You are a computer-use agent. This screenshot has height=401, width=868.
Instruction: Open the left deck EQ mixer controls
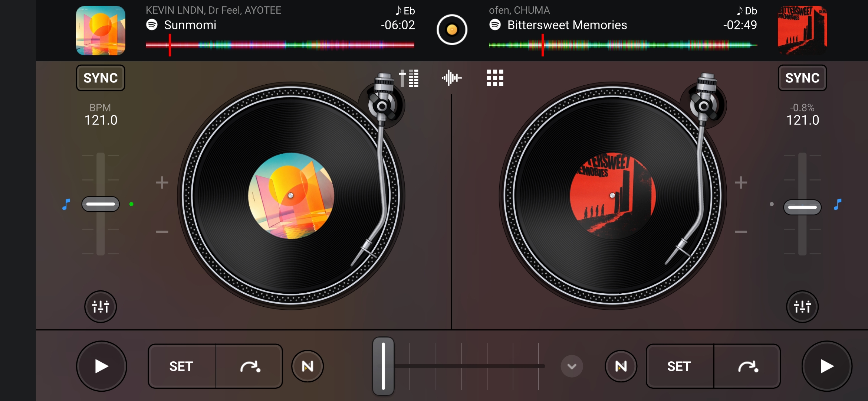point(101,307)
